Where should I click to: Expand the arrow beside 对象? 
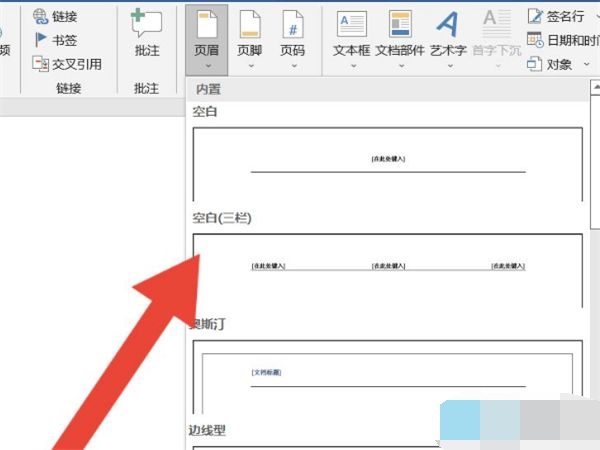[581, 64]
